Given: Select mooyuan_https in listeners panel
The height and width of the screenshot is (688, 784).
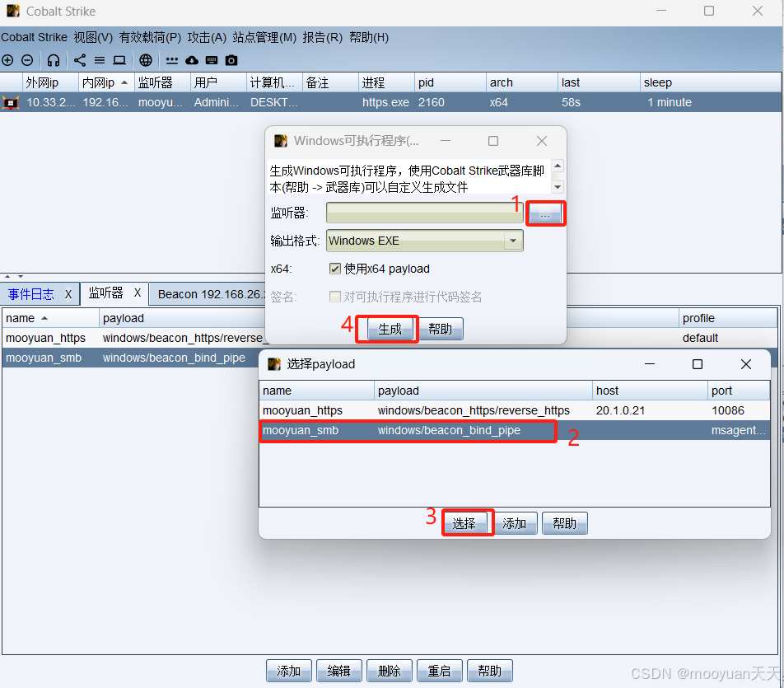Looking at the screenshot, I should (133, 339).
